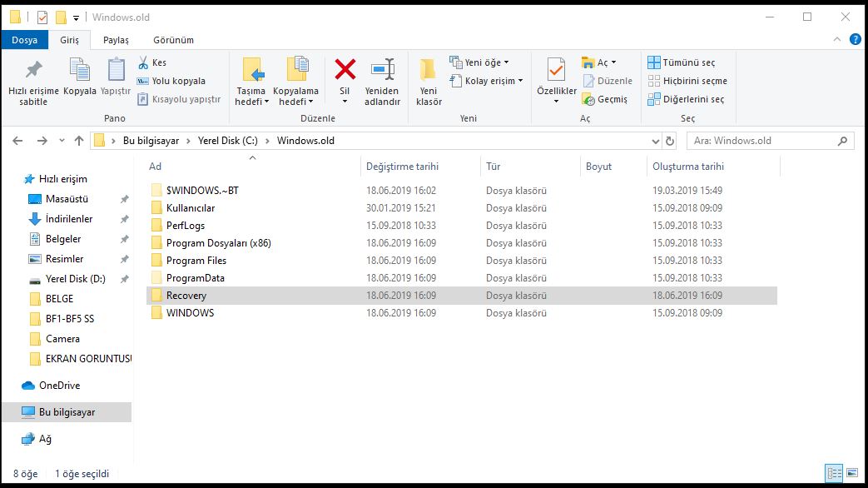
Task: Switch to details view icon
Action: click(834, 473)
